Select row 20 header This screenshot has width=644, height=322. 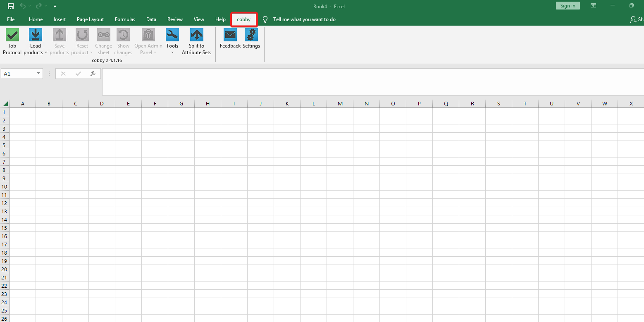click(5, 269)
